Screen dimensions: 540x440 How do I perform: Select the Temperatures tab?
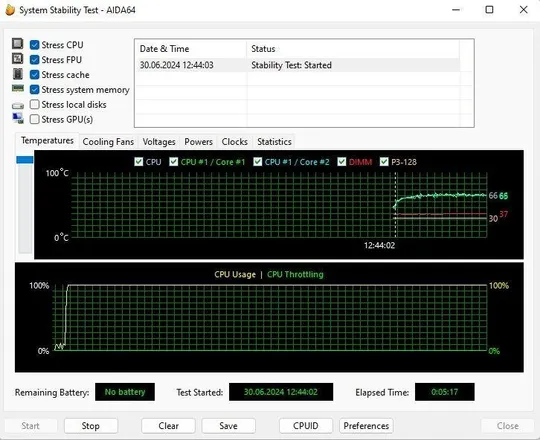[47, 140]
